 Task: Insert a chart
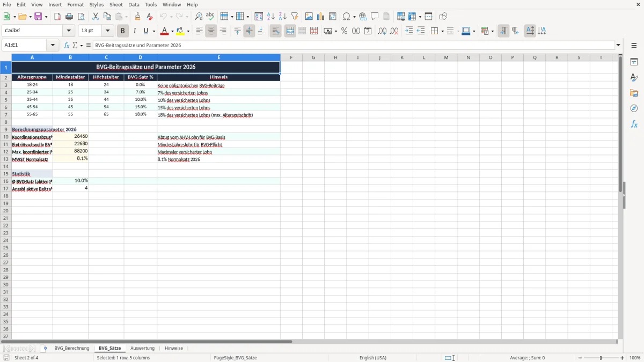(321, 17)
